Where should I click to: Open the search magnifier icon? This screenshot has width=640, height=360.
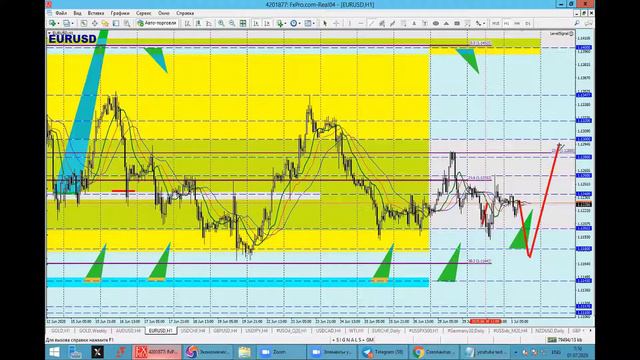[577, 23]
